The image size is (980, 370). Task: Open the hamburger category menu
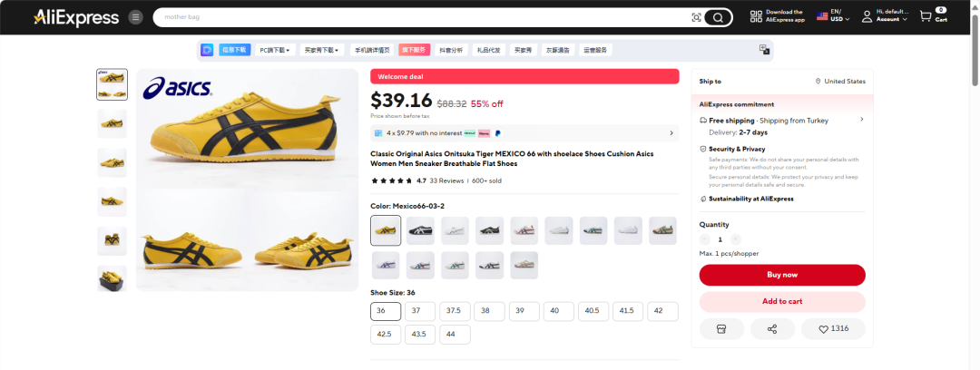(x=135, y=17)
